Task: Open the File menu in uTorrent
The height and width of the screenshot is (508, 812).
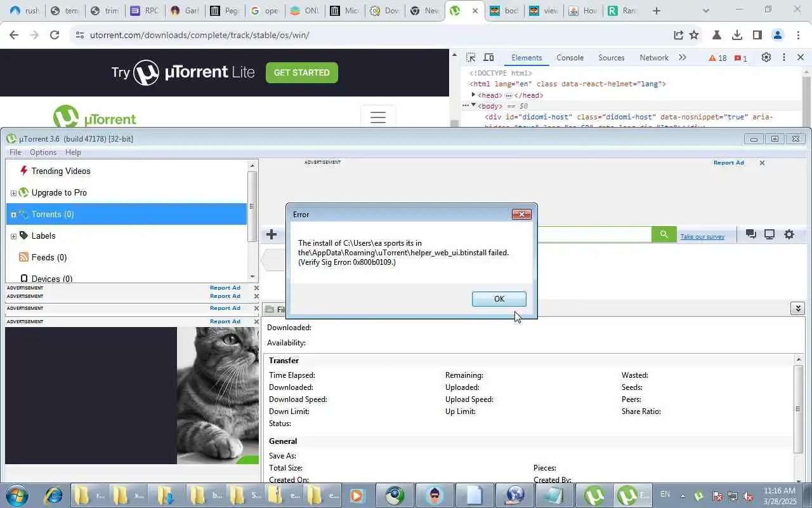Action: click(15, 152)
